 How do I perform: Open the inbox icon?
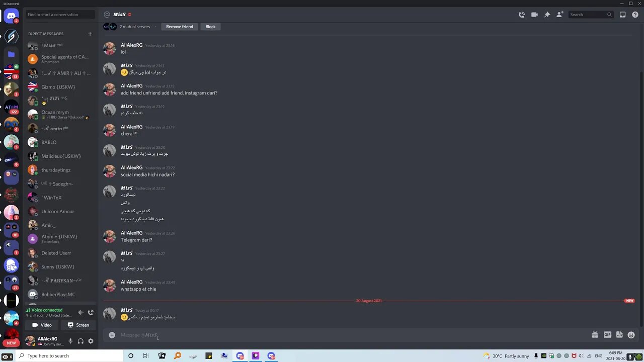pos(622,15)
